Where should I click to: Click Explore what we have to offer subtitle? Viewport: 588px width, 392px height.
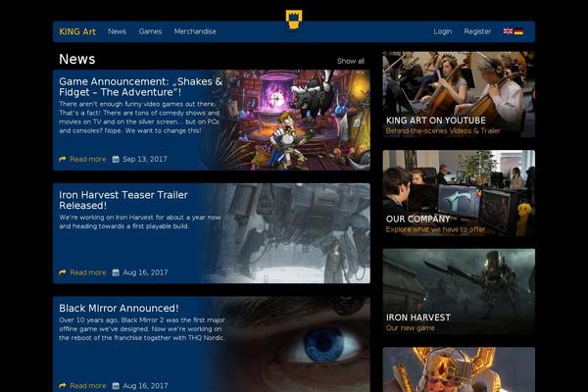click(x=435, y=229)
